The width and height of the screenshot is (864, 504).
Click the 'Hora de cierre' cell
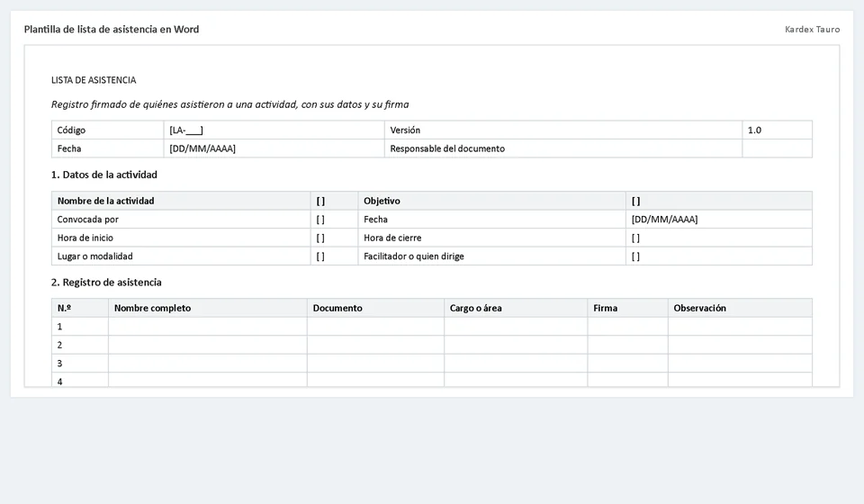point(492,238)
